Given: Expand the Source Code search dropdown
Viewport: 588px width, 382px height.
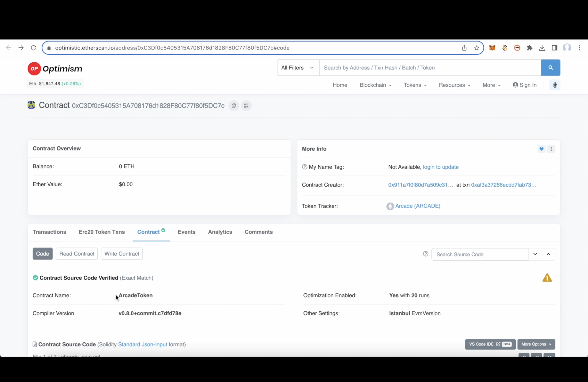Looking at the screenshot, I should [535, 254].
